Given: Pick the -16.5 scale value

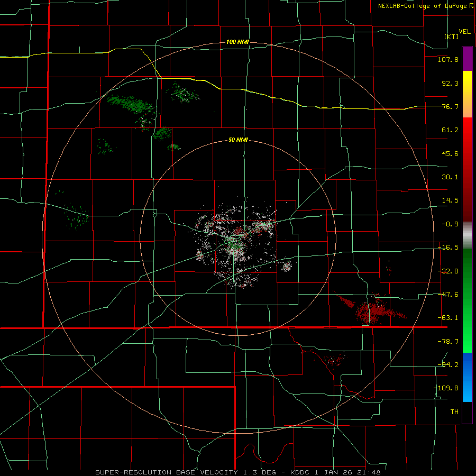Looking at the screenshot, I should 448,248.
